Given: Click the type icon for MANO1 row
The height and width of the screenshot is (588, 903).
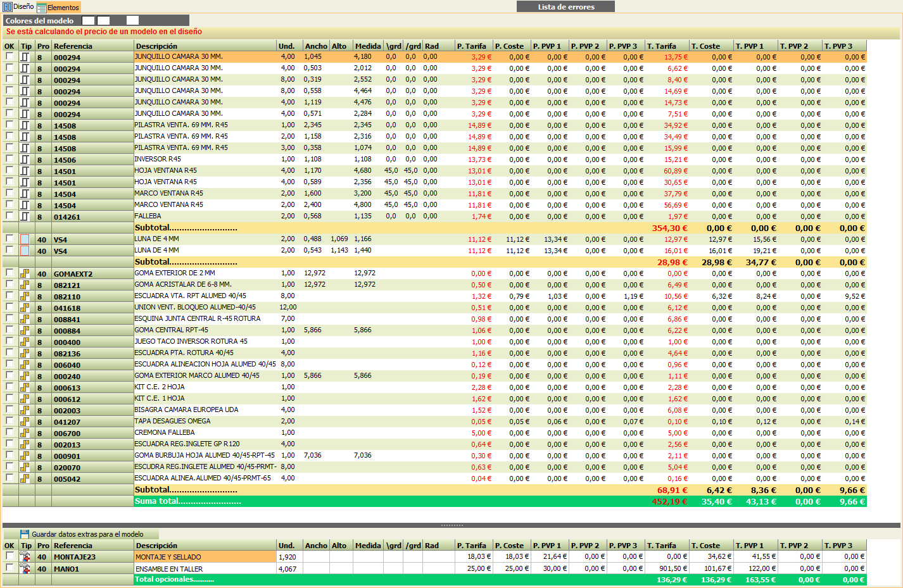Looking at the screenshot, I should (x=26, y=568).
